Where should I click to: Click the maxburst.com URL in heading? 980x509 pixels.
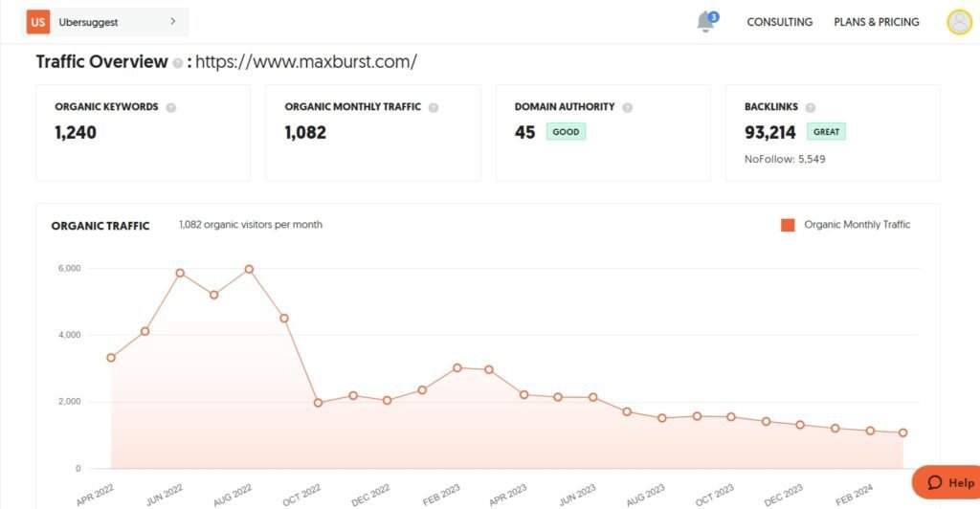click(x=306, y=62)
